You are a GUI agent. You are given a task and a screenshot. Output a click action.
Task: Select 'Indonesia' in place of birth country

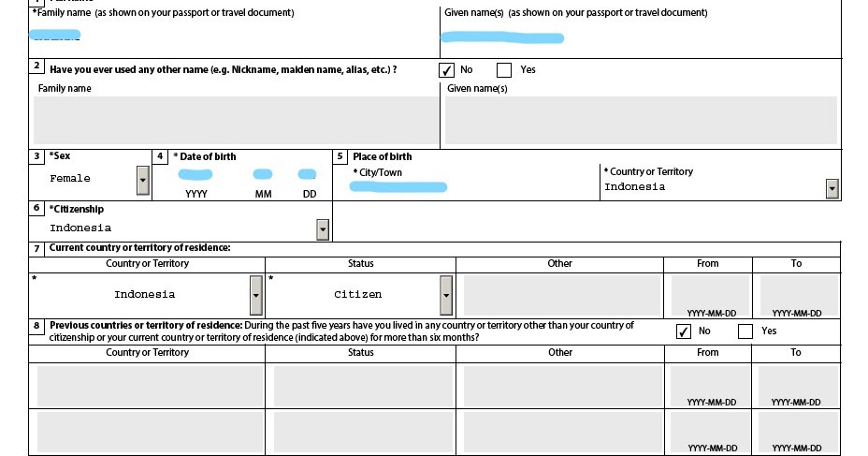tap(635, 186)
